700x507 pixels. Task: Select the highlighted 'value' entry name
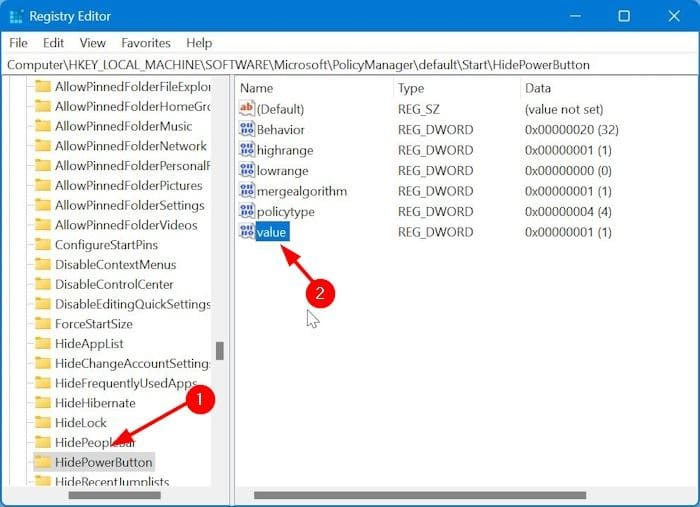click(x=272, y=232)
